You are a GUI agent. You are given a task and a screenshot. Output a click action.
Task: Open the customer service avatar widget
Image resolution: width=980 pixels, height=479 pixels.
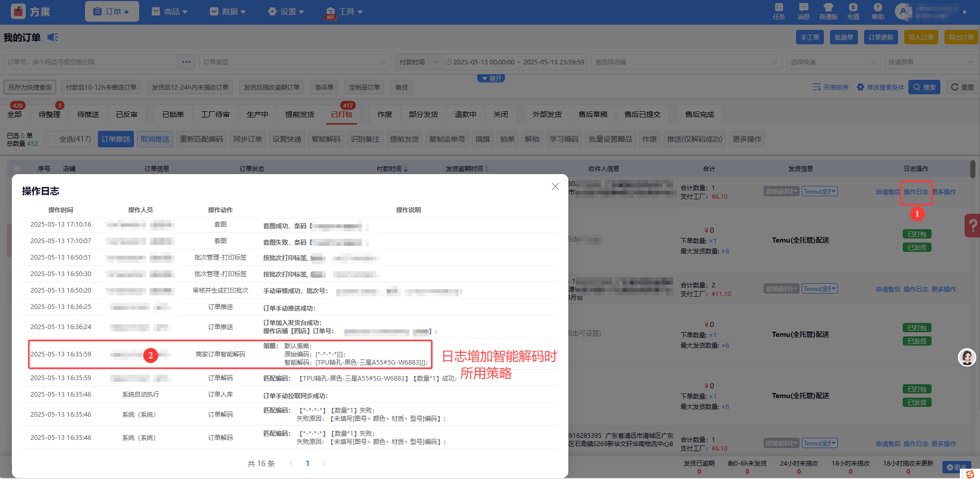coord(967,357)
